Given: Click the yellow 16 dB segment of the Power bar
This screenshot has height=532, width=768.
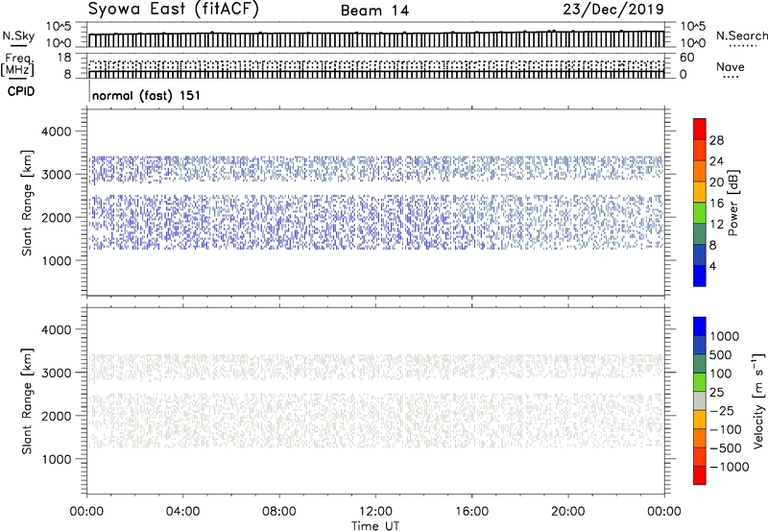Looking at the screenshot, I should [700, 191].
